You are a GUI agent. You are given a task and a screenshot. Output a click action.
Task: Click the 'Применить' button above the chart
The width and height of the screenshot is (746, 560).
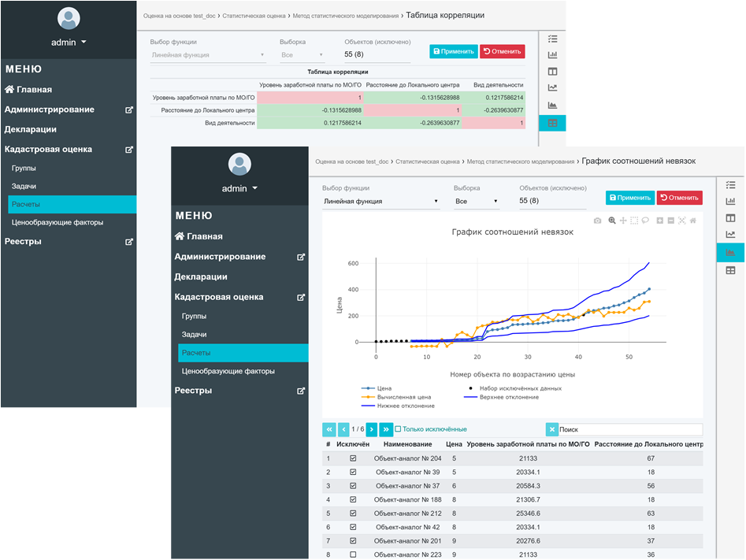click(x=629, y=198)
